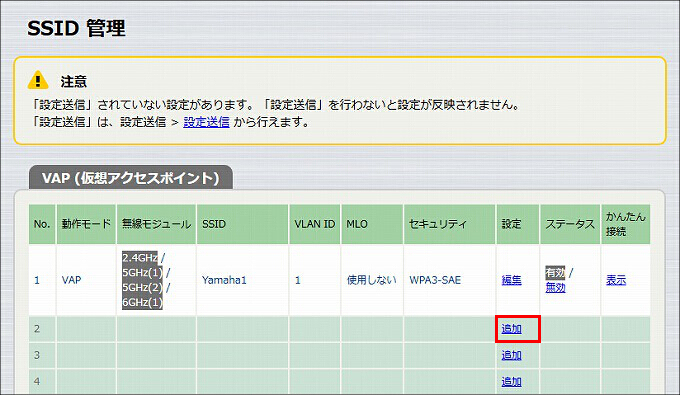Click the 6GHz(1) module label
The image size is (680, 395).
click(142, 302)
